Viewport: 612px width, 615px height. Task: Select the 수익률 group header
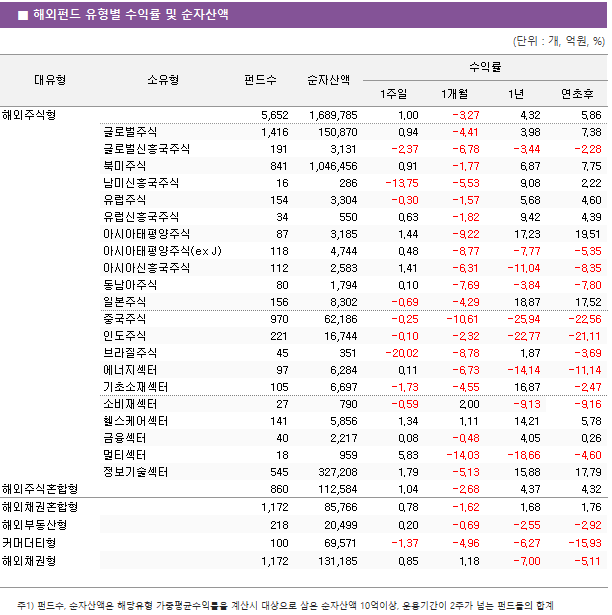(485, 67)
